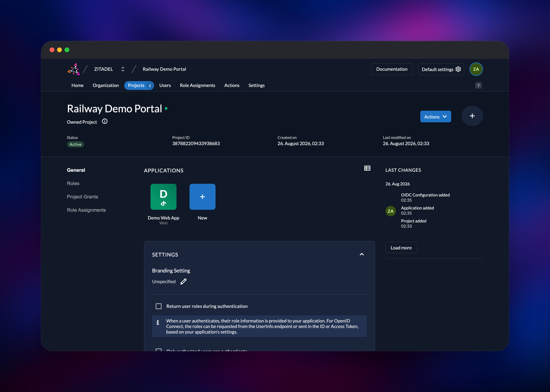Click the Project ID 387882209433938683
Screen dimensions: 550x392
[196, 144]
